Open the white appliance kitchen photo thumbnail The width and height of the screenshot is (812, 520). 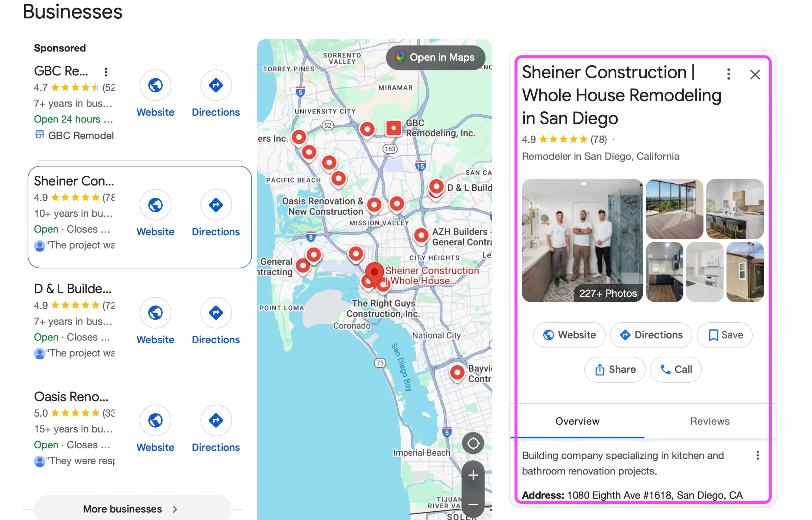(704, 272)
